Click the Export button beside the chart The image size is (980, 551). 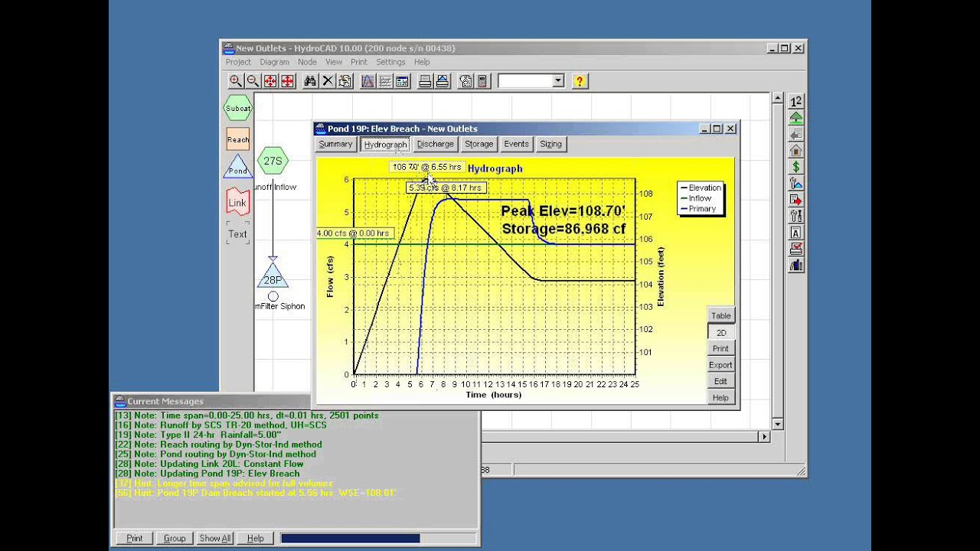pos(721,365)
